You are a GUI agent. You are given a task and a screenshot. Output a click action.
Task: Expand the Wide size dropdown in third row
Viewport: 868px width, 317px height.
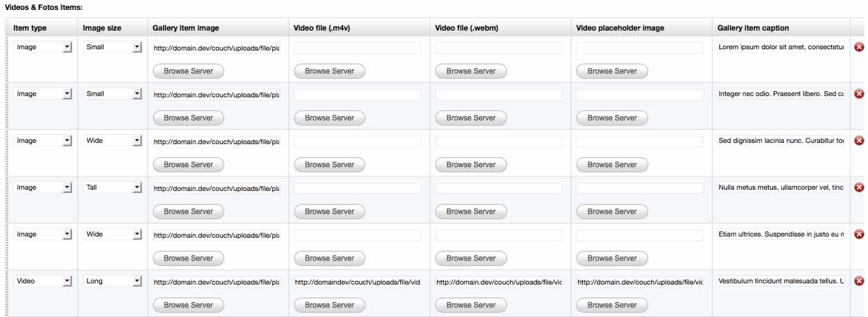[112, 141]
